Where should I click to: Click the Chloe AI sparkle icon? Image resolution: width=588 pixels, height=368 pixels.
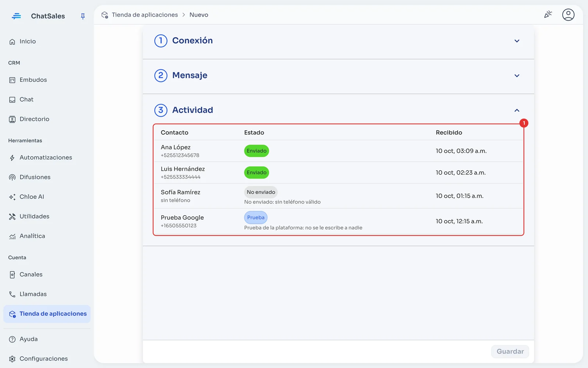[12, 197]
